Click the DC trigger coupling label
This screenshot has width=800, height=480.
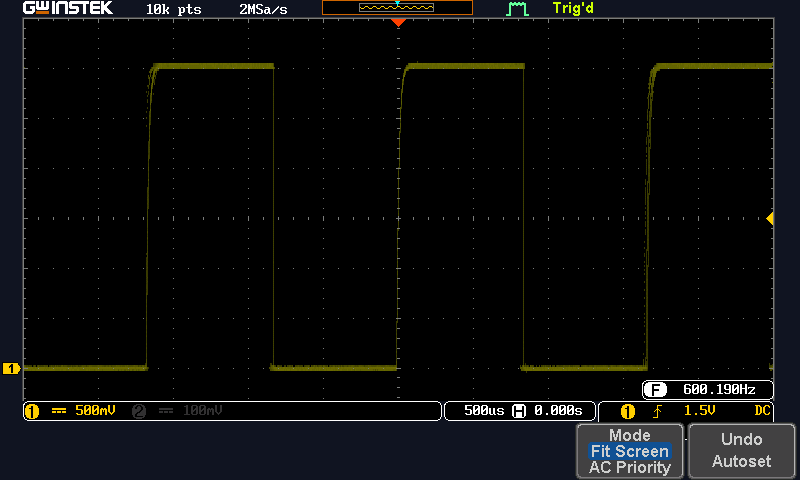point(763,411)
